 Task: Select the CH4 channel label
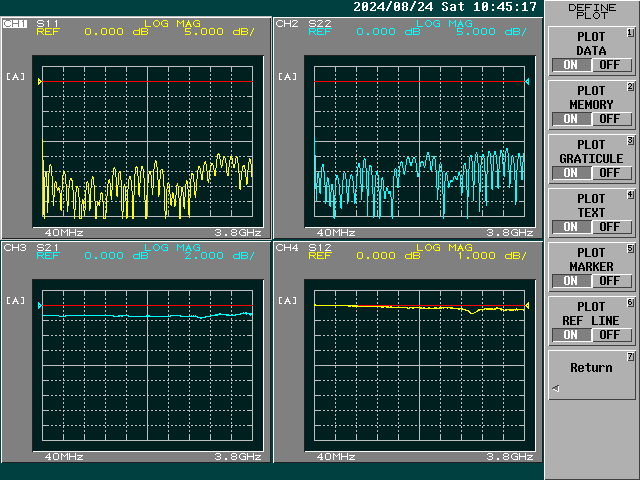pos(287,246)
